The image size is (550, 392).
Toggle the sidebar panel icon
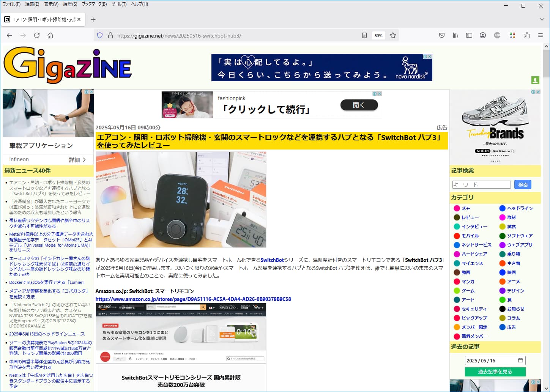[469, 35]
